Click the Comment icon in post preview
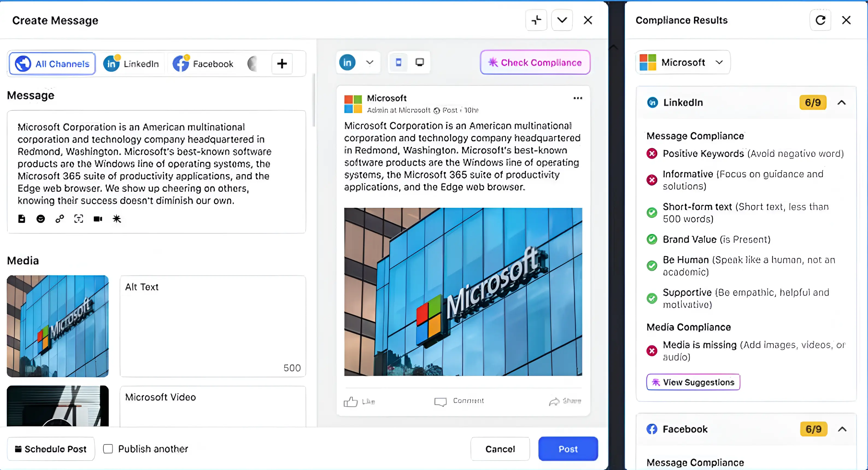868x470 pixels. pos(440,402)
